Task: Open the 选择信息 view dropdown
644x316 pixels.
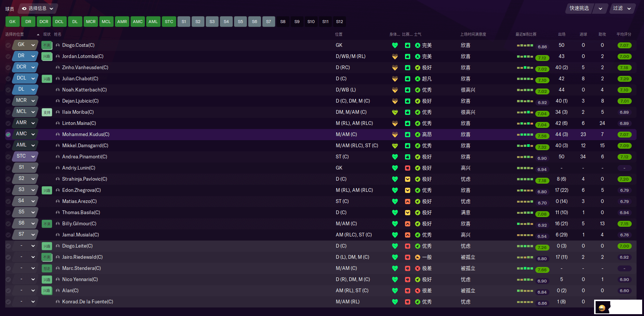Action: pyautogui.click(x=38, y=8)
